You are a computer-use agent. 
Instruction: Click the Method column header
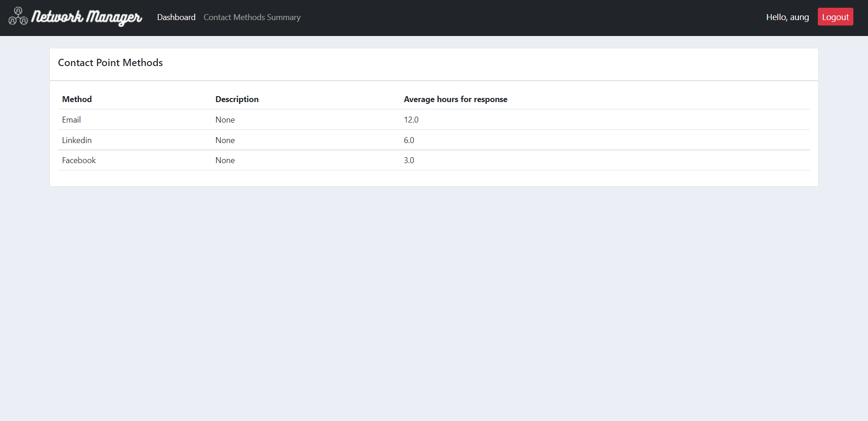pos(77,99)
